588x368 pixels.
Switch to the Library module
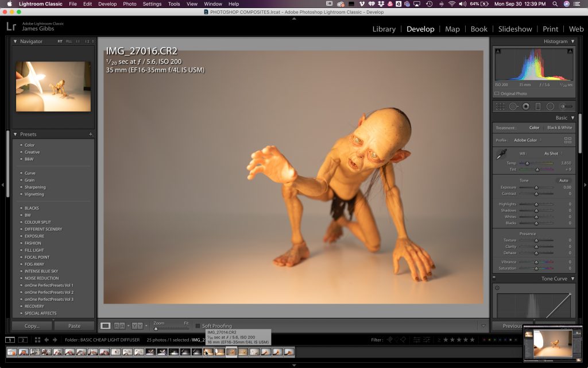[384, 29]
